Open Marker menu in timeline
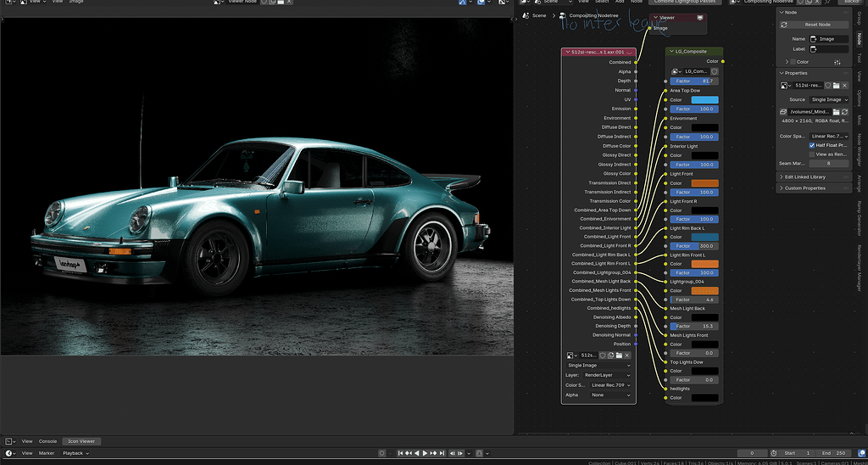Image resolution: width=868 pixels, height=465 pixels. (x=47, y=453)
